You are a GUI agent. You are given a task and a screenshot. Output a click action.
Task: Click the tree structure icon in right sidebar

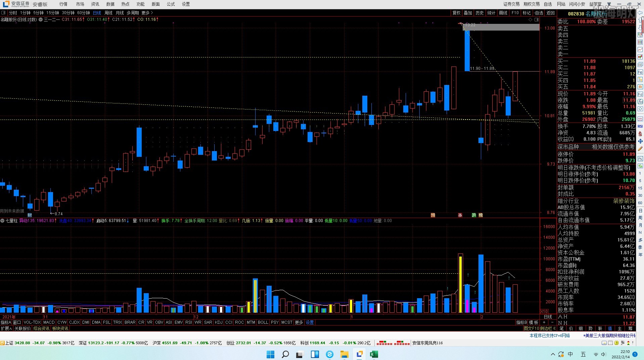click(640, 80)
